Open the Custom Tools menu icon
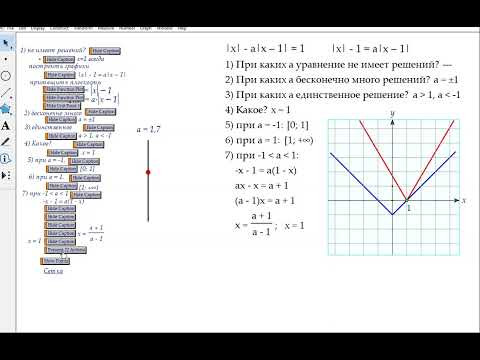This screenshot has width=480, height=360. [6, 175]
